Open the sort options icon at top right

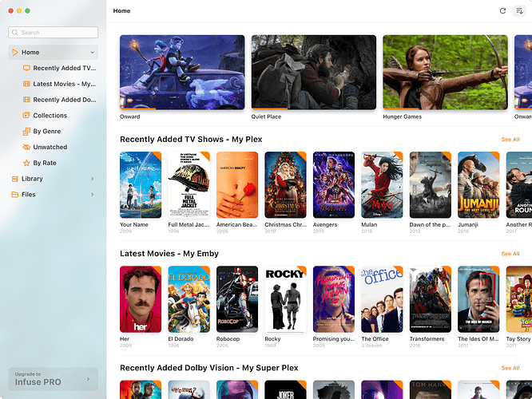tap(519, 11)
